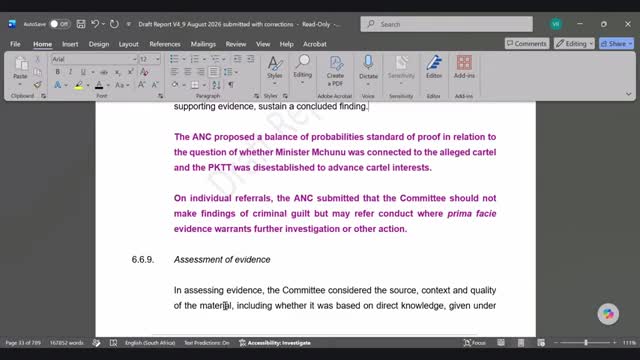Image resolution: width=640 pixels, height=360 pixels.
Task: Click the Copilot floating icon
Action: tap(608, 314)
